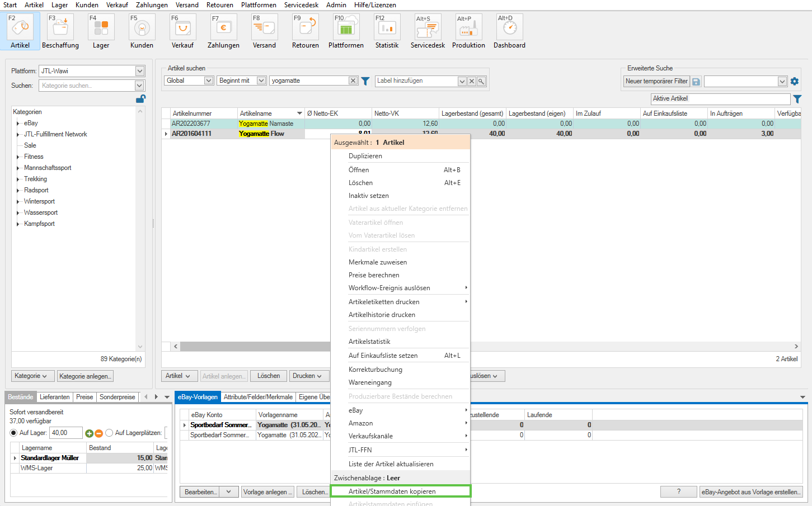The width and height of the screenshot is (812, 506).
Task: Click the green plus stock icon
Action: 89,433
